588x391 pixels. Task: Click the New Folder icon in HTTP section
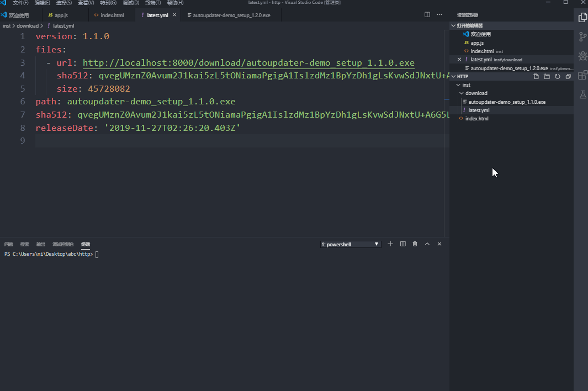(x=547, y=76)
